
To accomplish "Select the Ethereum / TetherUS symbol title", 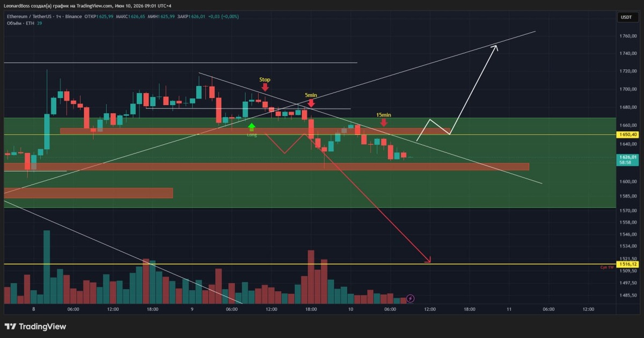I will click(28, 17).
